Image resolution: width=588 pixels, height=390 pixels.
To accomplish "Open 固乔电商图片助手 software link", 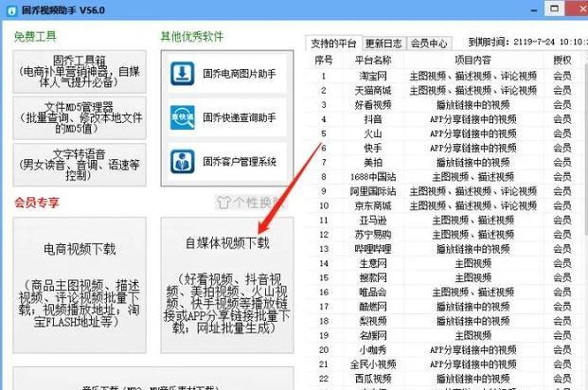I will (227, 74).
